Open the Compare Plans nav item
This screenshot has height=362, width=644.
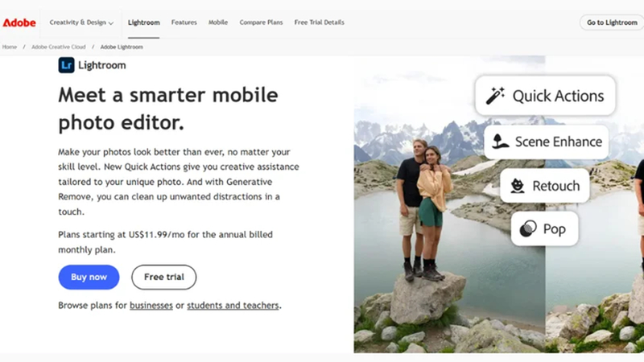[x=261, y=23]
